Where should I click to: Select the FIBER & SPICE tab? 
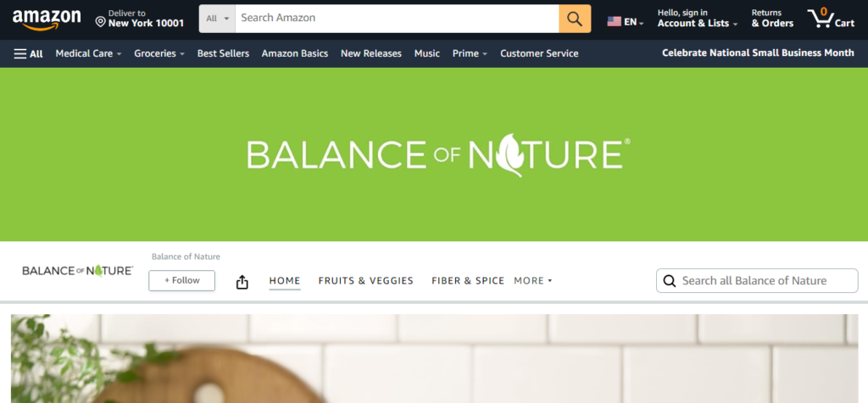click(468, 281)
